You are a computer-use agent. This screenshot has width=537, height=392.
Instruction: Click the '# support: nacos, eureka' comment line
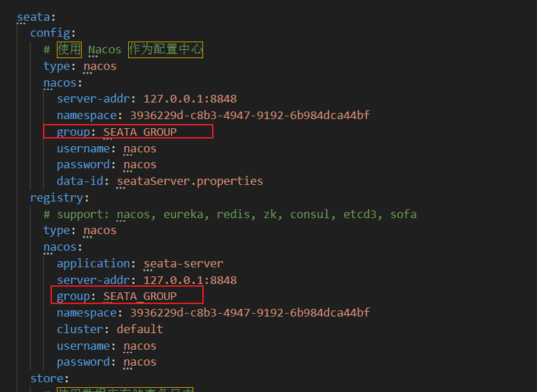click(230, 214)
